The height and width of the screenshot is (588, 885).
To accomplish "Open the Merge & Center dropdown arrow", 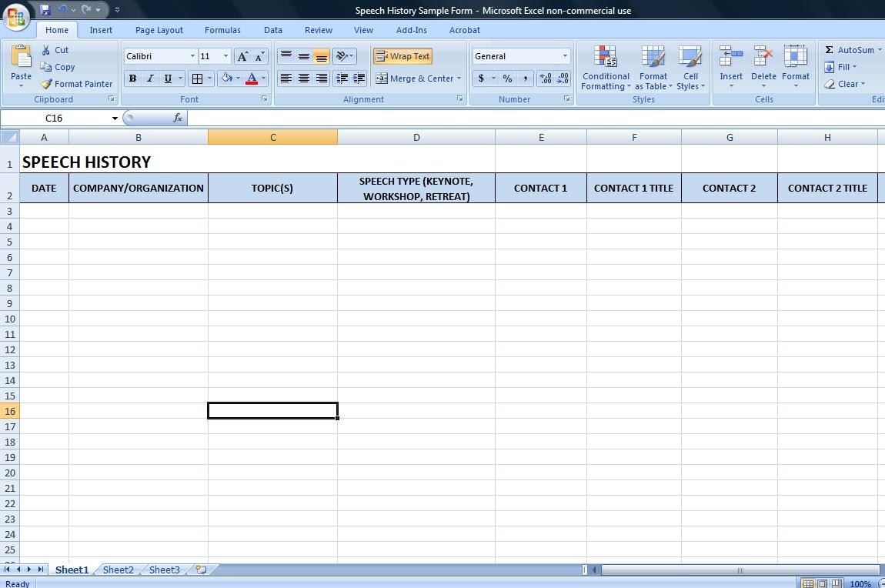I will pyautogui.click(x=459, y=79).
